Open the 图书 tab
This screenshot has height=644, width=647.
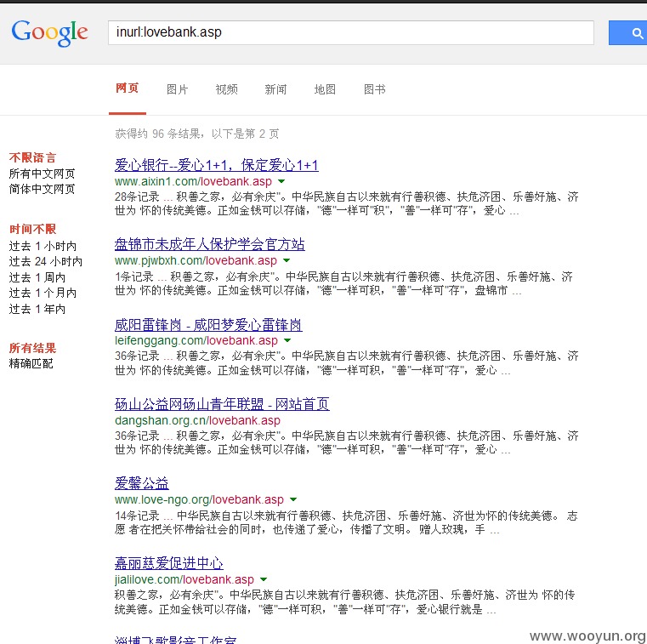375,89
